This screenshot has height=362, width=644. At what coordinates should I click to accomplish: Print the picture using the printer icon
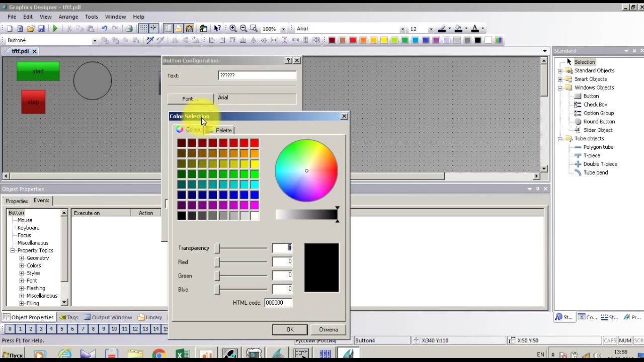pos(129,29)
